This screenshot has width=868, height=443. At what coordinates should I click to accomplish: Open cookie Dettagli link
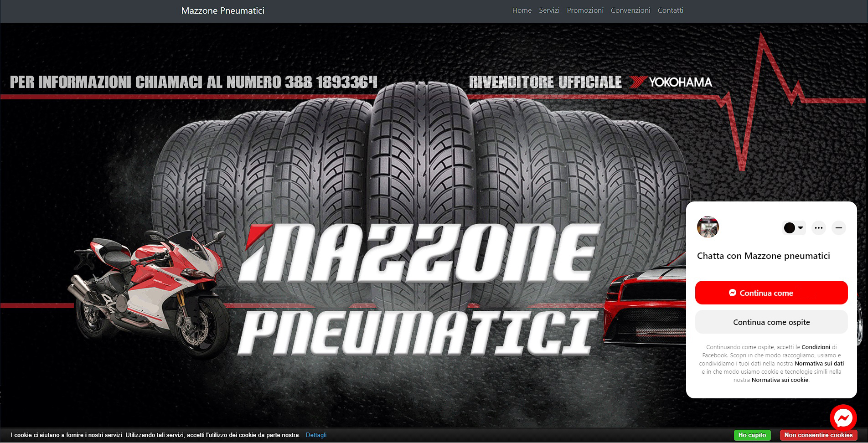tap(316, 435)
